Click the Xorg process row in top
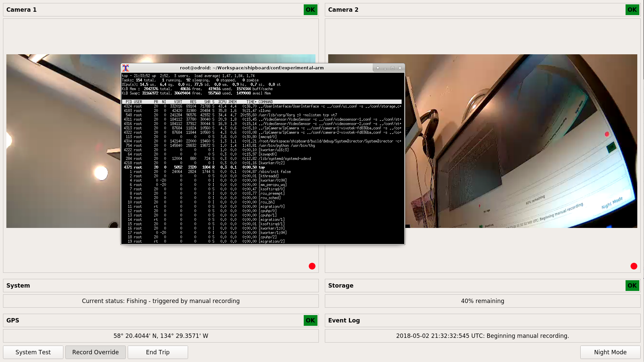Screen dimensions: 644x362 262,115
